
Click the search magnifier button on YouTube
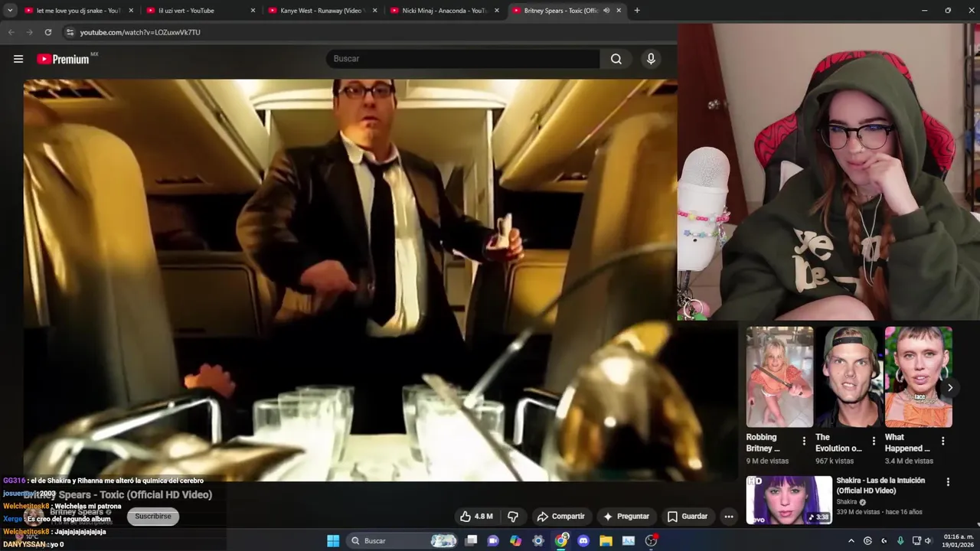(x=616, y=59)
